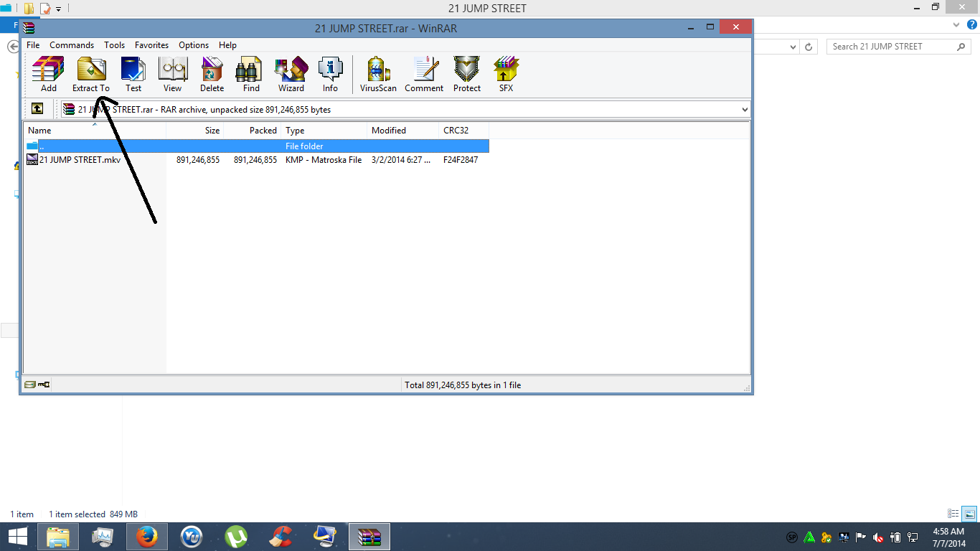Image resolution: width=980 pixels, height=551 pixels.
Task: Click the status bar drive icon
Action: pyautogui.click(x=30, y=385)
